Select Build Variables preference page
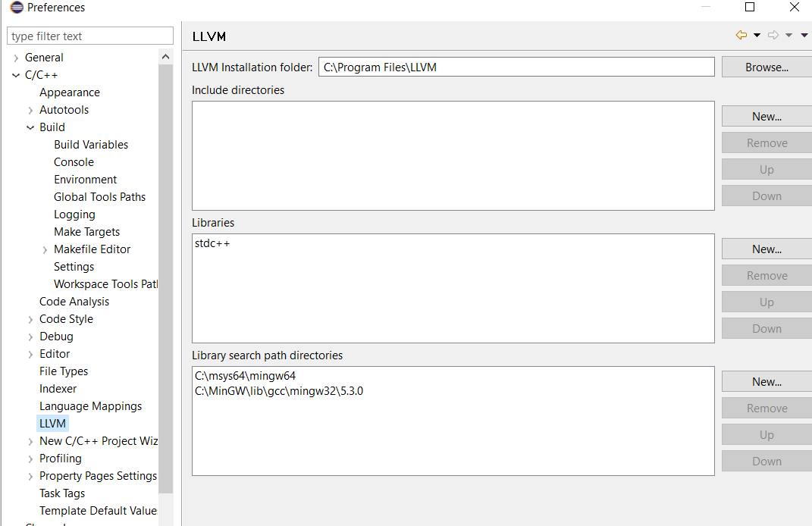This screenshot has width=812, height=526. point(91,145)
